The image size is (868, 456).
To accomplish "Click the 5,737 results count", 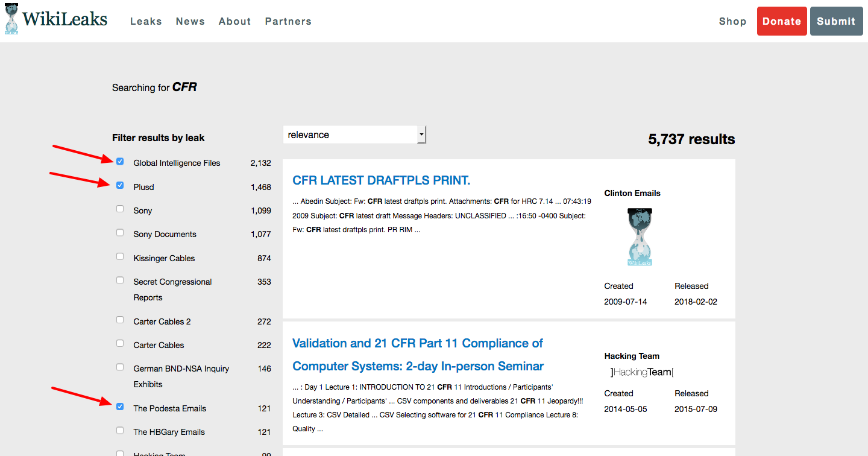I will pyautogui.click(x=691, y=139).
